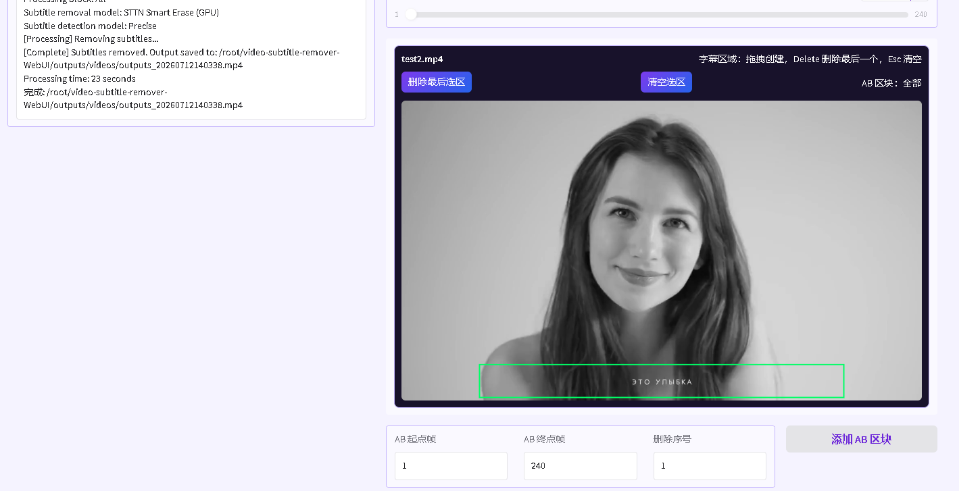Focus the AB 起点帧 input field
The height and width of the screenshot is (491, 980).
click(451, 466)
